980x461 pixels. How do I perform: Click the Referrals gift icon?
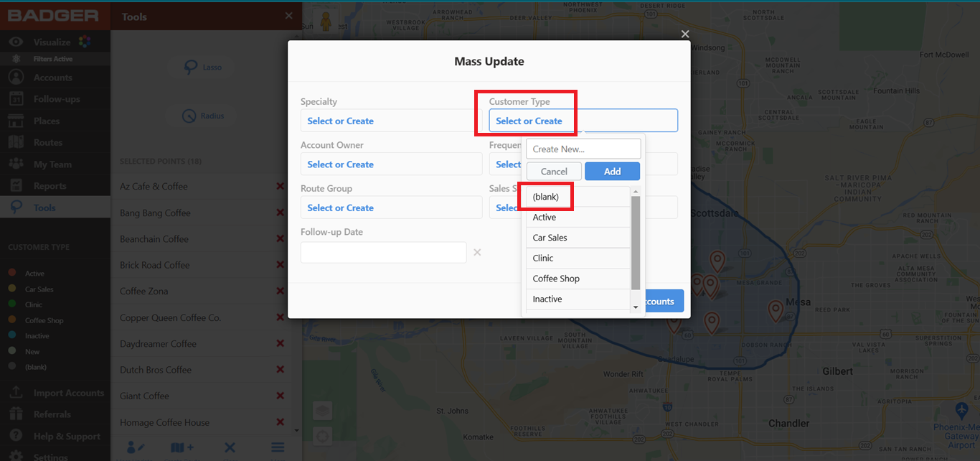point(16,414)
